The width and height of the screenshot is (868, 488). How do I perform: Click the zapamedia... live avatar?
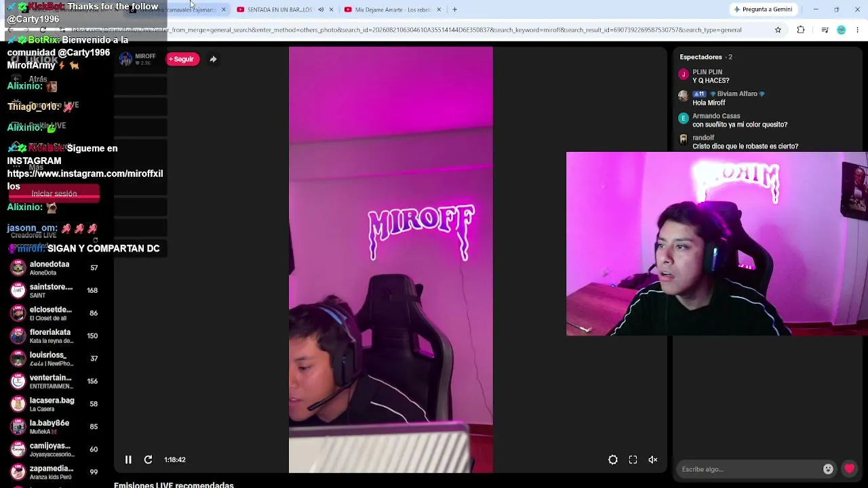tap(18, 472)
